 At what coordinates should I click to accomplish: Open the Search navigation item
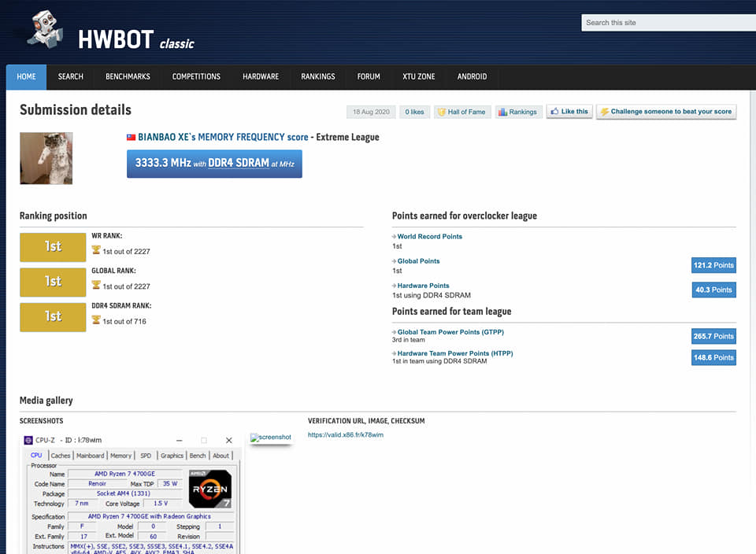click(x=70, y=76)
